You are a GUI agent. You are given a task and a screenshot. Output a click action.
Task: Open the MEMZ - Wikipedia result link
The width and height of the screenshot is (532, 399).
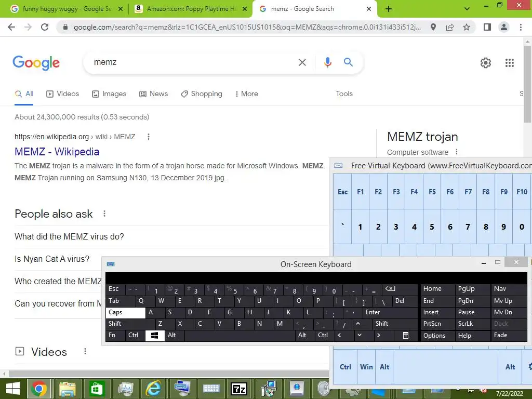(x=57, y=152)
